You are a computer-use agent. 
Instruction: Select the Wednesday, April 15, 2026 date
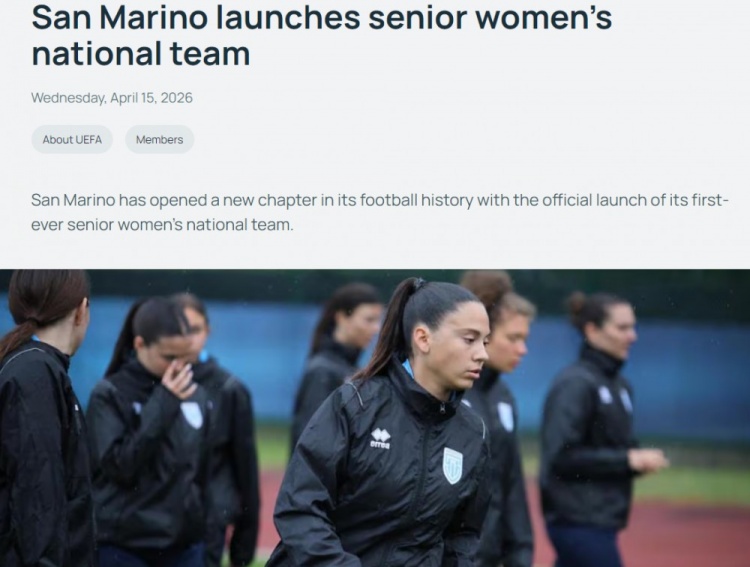[112, 98]
